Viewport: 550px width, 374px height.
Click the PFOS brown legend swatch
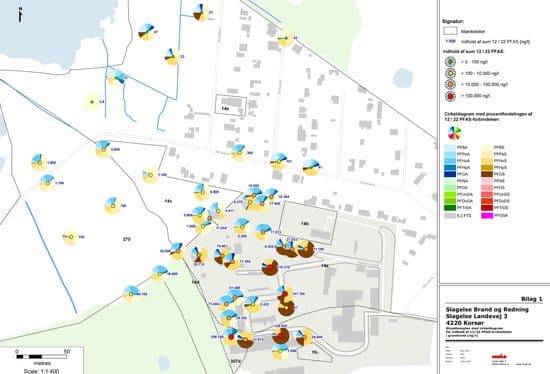click(x=488, y=174)
